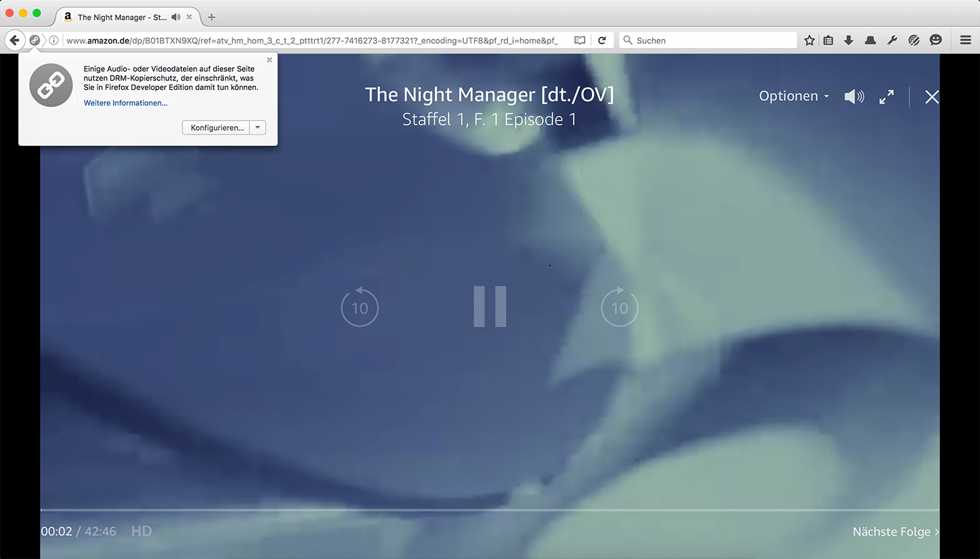Click the Suchen search field
Image resolution: width=980 pixels, height=559 pixels.
click(711, 40)
